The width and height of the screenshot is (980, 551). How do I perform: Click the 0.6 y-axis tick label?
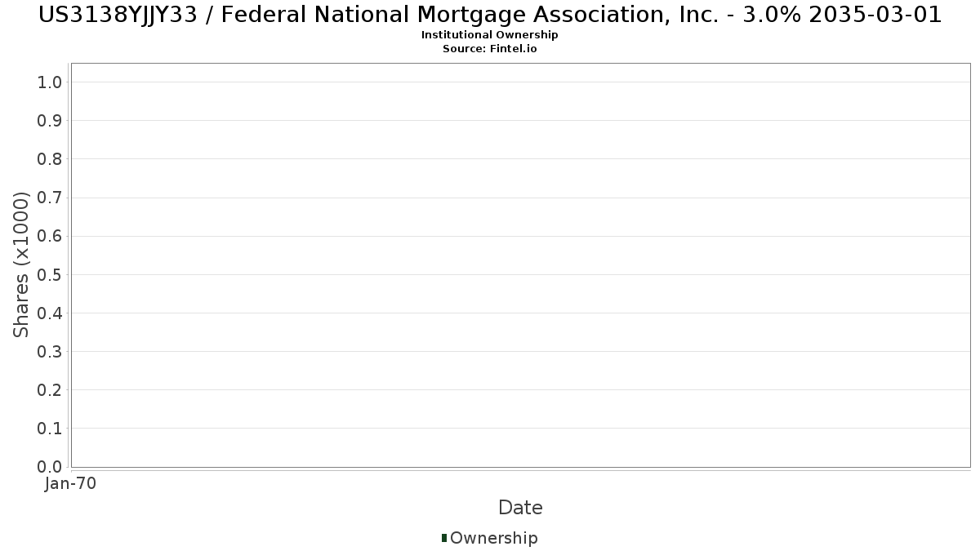50,236
